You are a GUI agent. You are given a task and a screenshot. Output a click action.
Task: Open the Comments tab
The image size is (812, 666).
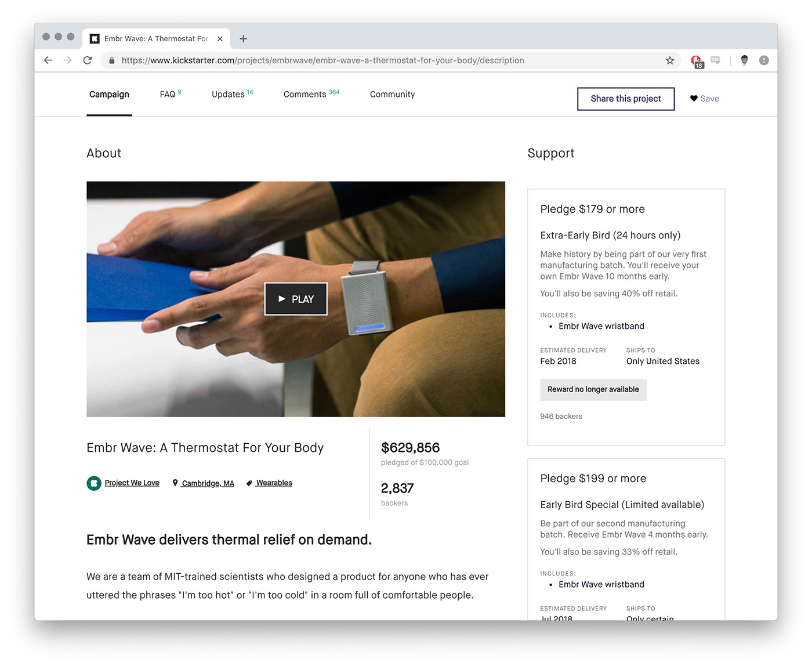(311, 94)
